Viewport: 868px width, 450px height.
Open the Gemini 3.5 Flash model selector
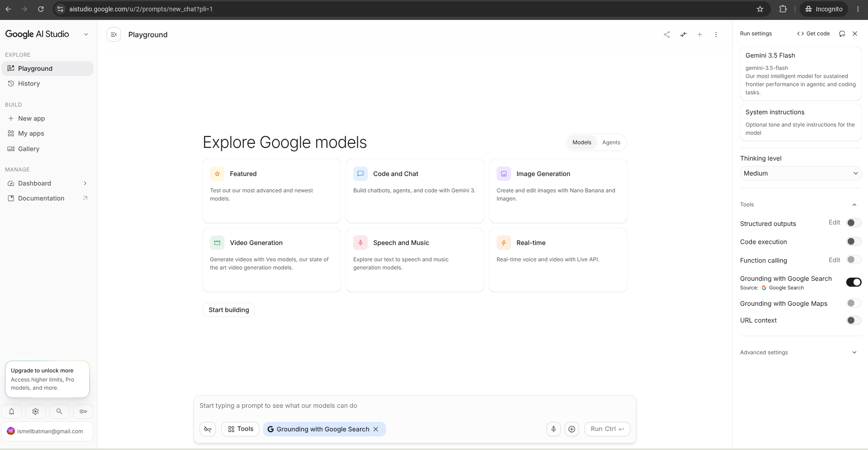pos(800,73)
